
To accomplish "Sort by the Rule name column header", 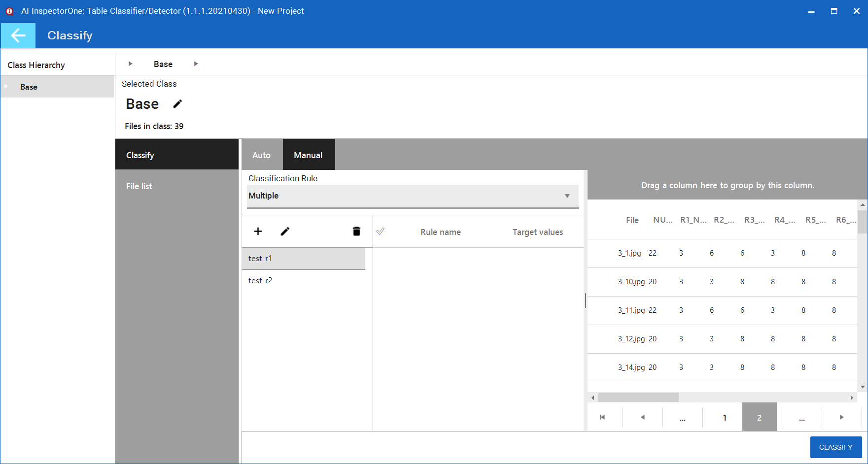I will [441, 232].
